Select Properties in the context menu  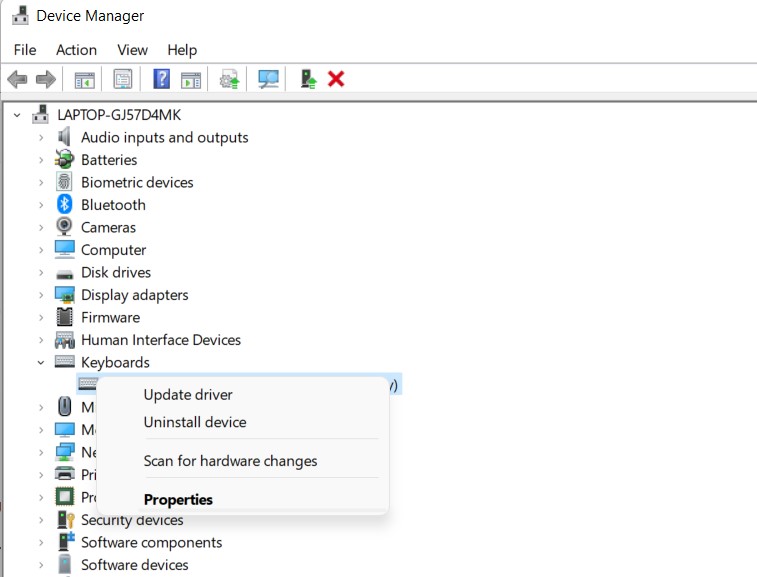tap(178, 499)
